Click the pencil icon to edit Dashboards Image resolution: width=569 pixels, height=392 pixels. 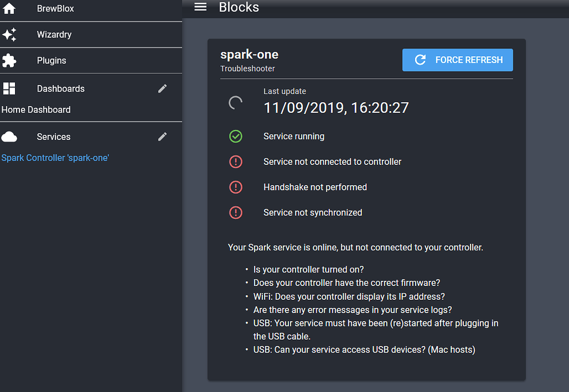point(162,88)
